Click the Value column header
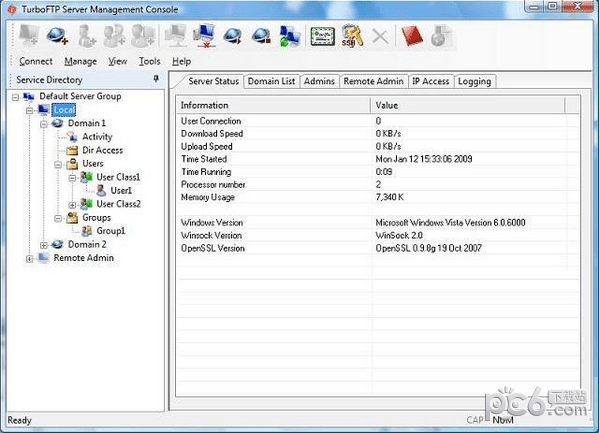 (x=468, y=105)
